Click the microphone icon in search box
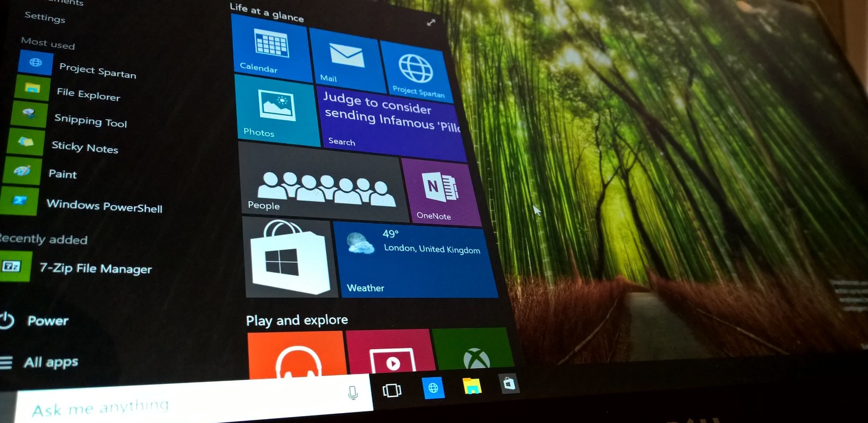The width and height of the screenshot is (868, 423). coord(353,393)
